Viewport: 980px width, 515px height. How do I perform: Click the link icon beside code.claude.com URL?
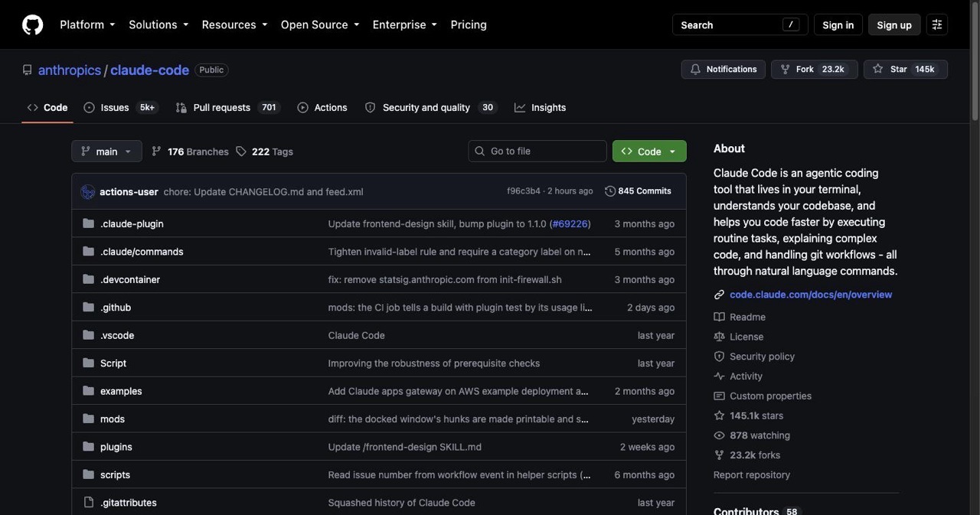click(x=719, y=295)
